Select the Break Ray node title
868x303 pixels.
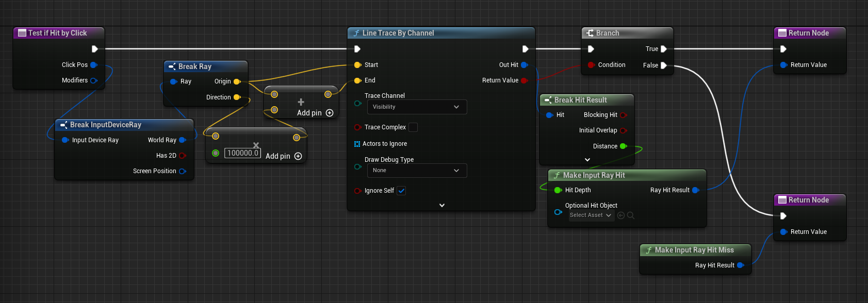pos(195,66)
